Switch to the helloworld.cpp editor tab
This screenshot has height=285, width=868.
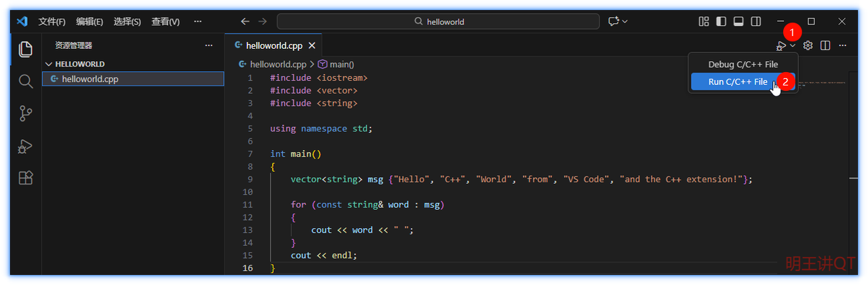[273, 45]
